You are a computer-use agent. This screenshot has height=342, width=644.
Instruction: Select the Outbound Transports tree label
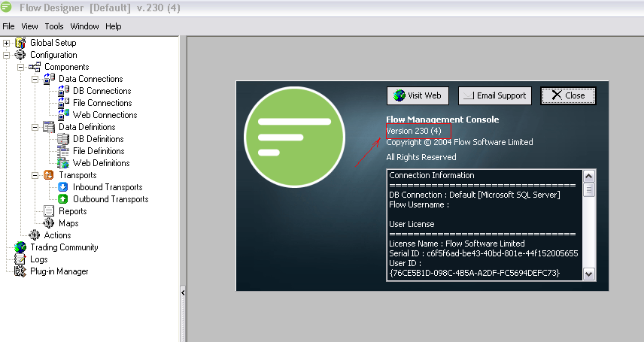(x=111, y=199)
